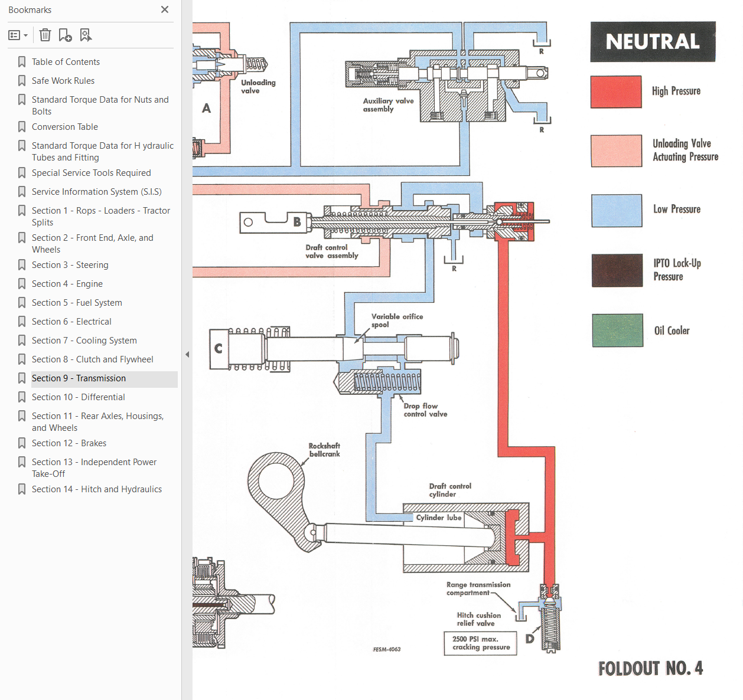Select Section 5 - Fuel System bookmark
The height and width of the screenshot is (700, 743).
pos(77,303)
